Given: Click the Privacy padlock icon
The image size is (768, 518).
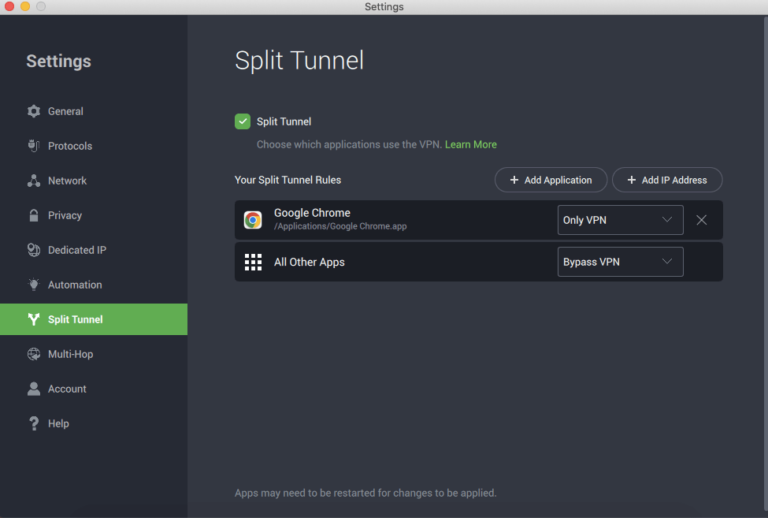Looking at the screenshot, I should click(34, 215).
